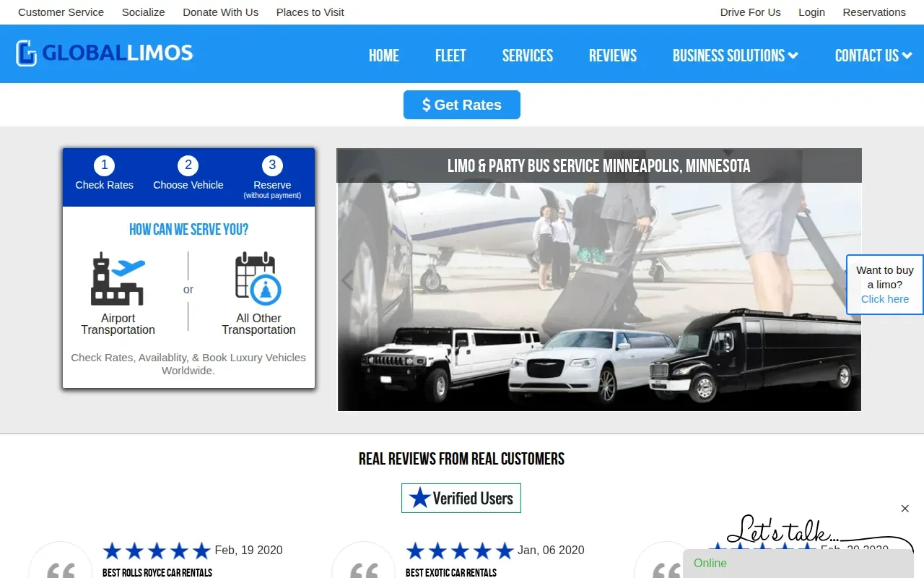Go to step 1 Check Rates
924x578 pixels.
pos(105,174)
